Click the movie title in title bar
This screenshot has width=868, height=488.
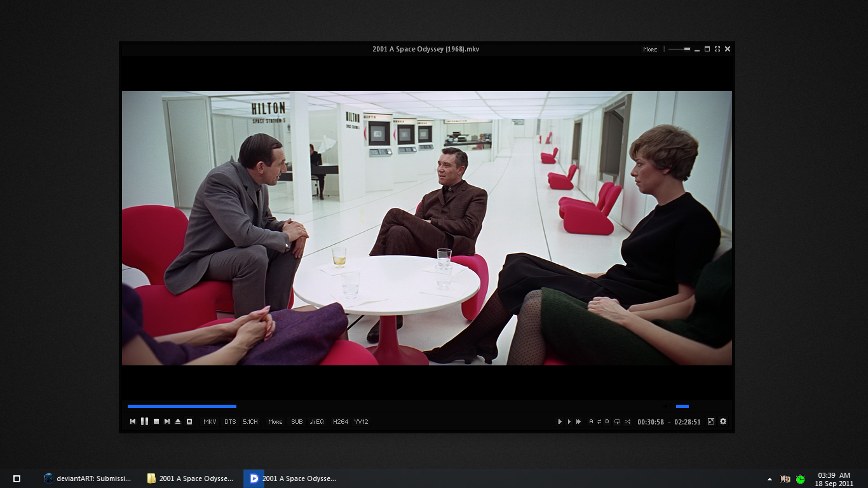[426, 49]
